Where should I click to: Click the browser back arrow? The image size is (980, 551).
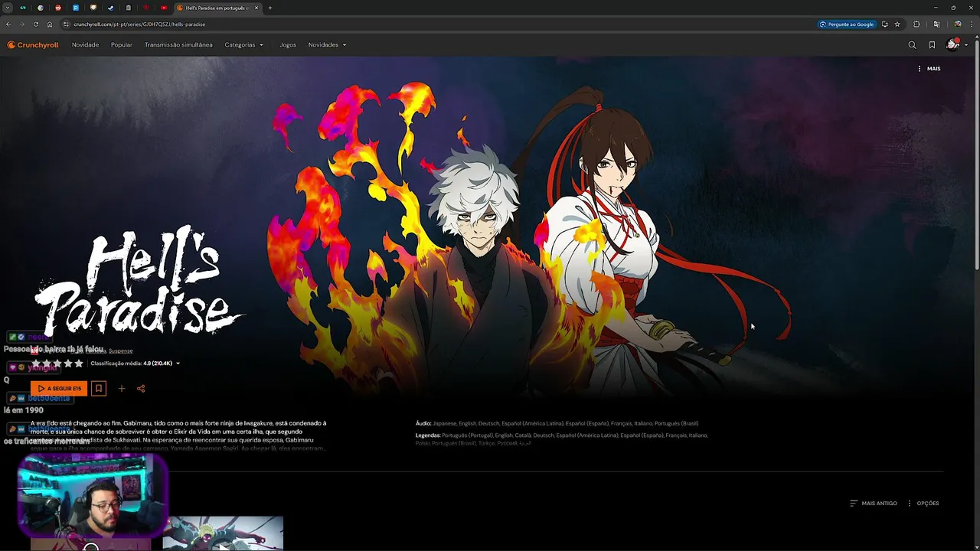tap(8, 24)
